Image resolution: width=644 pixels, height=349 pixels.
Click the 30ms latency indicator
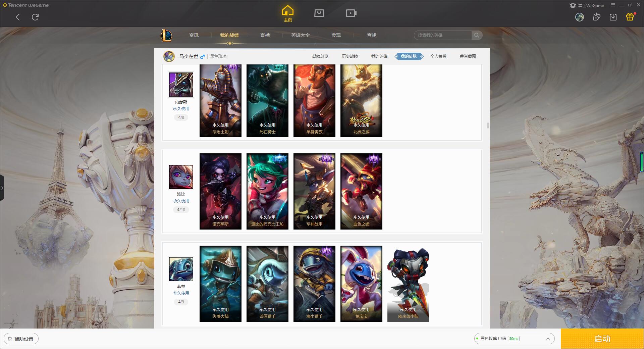coord(514,339)
